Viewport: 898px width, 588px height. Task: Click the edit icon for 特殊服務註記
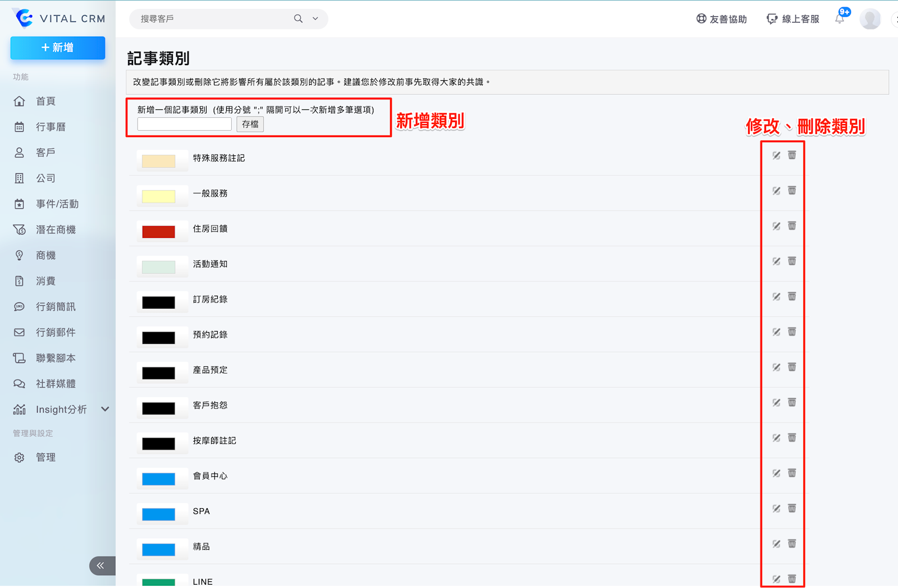point(776,155)
